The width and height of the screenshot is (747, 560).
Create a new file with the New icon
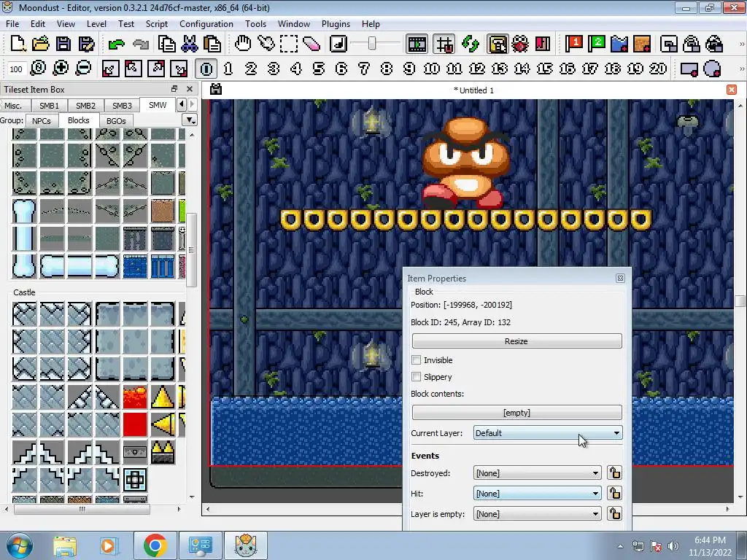pyautogui.click(x=18, y=44)
